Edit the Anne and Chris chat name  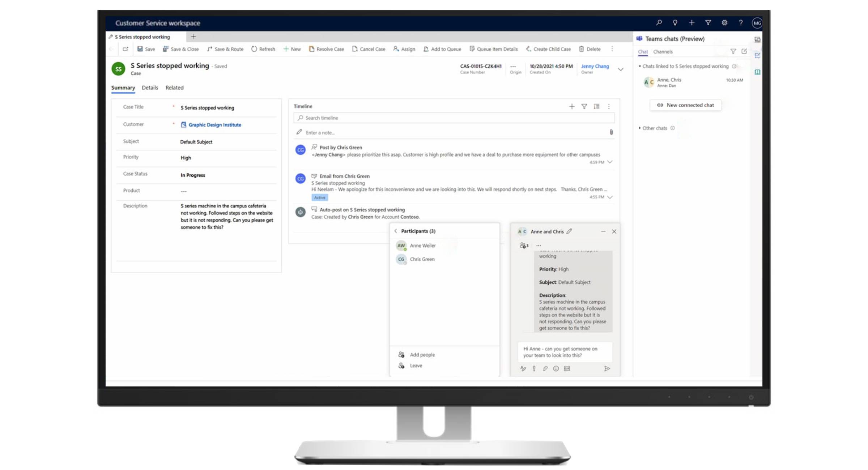coord(569,231)
